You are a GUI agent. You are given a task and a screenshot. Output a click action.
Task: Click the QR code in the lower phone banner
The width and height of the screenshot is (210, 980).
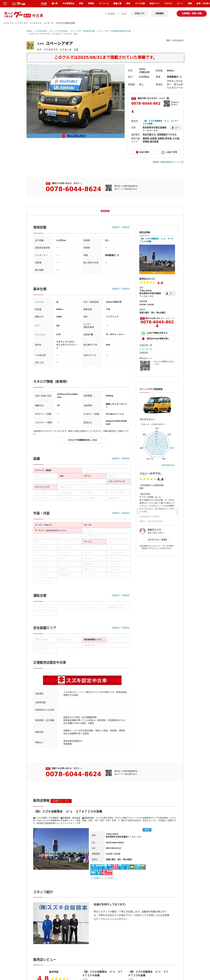coord(109,773)
